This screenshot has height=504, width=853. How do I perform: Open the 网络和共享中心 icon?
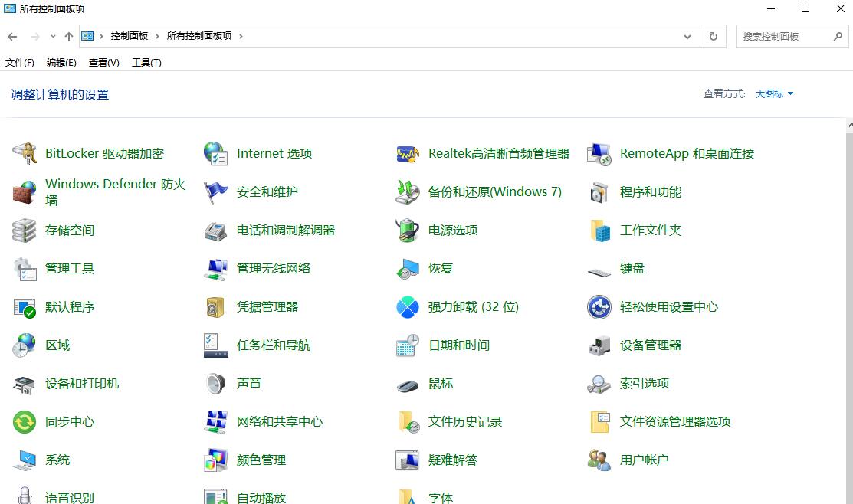216,422
